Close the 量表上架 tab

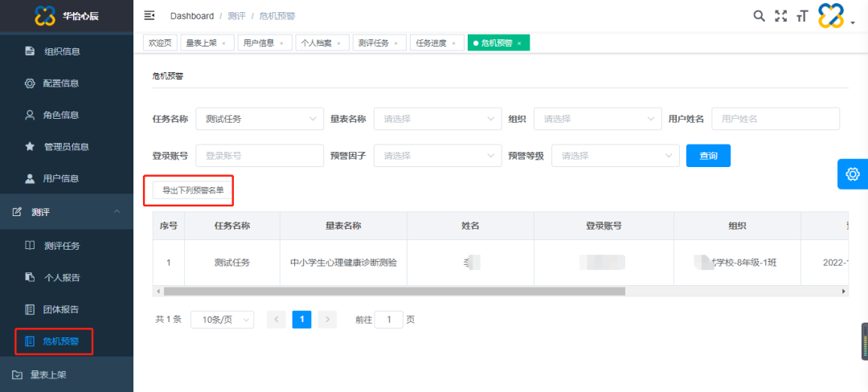(x=223, y=43)
